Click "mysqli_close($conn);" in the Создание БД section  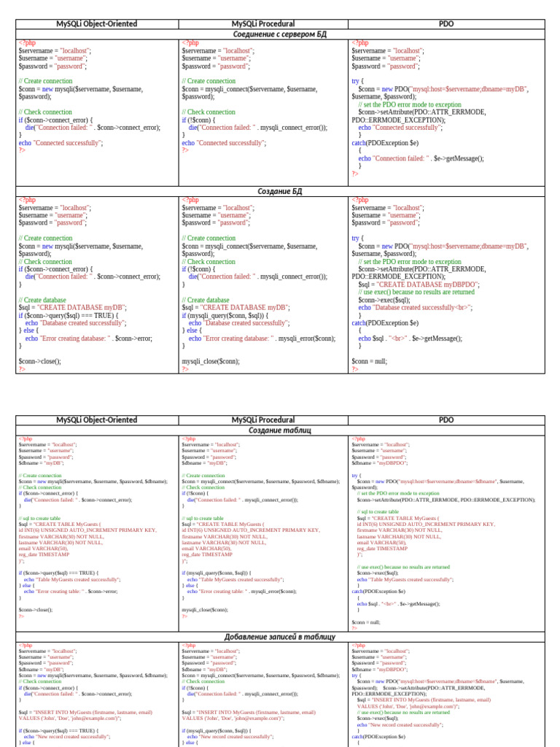pyautogui.click(x=211, y=362)
